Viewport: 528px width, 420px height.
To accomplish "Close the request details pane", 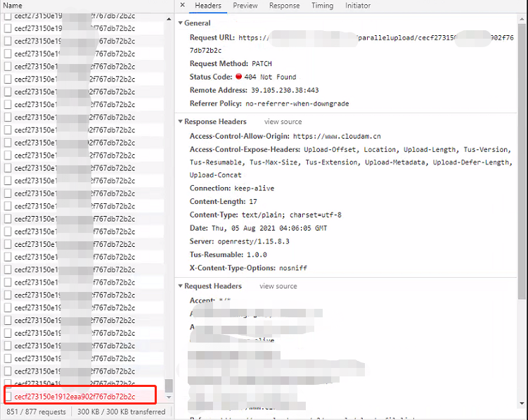I will 182,5.
